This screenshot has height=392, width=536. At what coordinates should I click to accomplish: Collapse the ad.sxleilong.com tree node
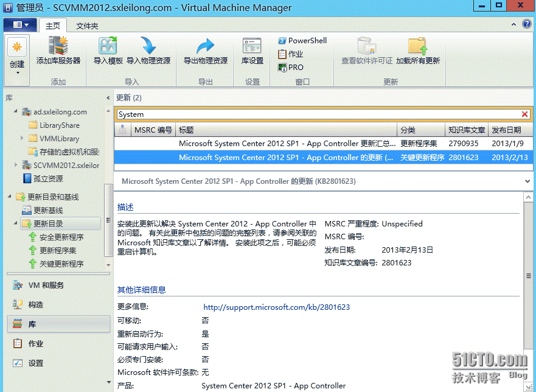click(16, 111)
